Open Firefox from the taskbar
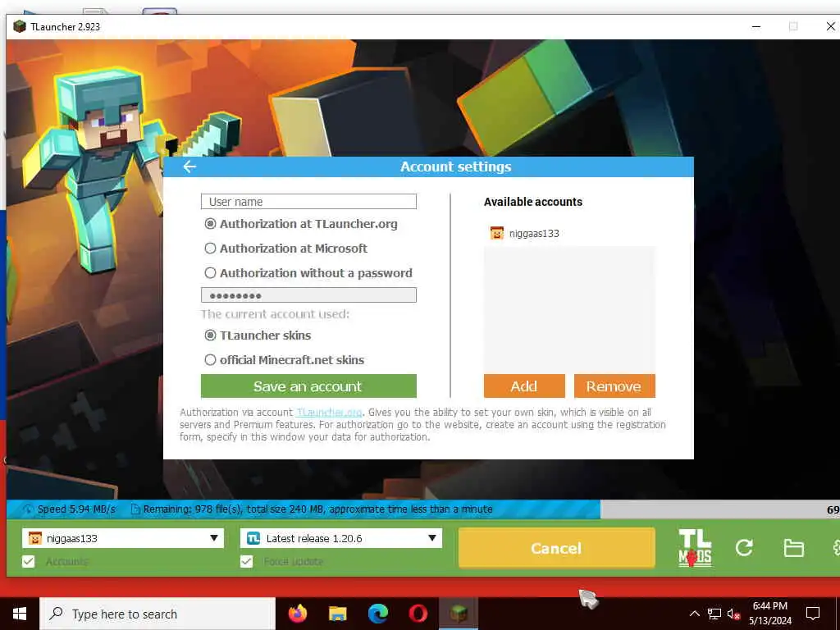Image resolution: width=840 pixels, height=630 pixels. pos(298,614)
